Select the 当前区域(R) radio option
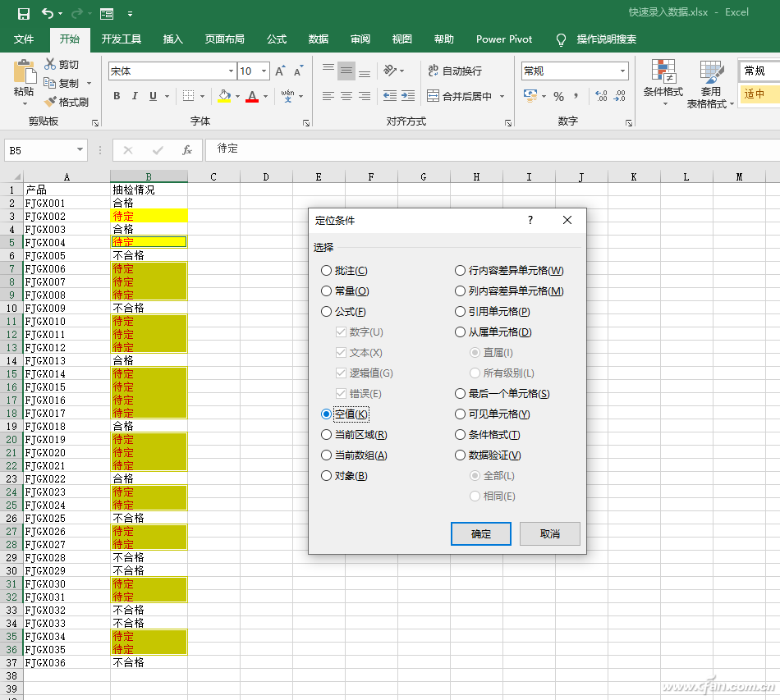Screen dimensions: 780x700 326,434
